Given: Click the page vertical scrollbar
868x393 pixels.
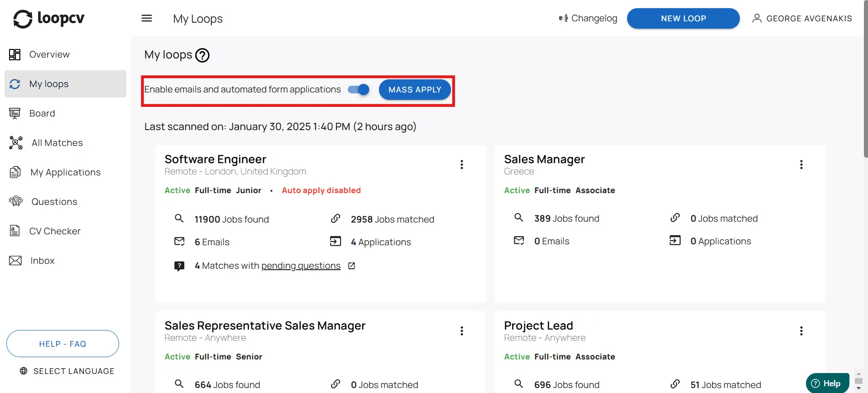Looking at the screenshot, I should [x=866, y=79].
